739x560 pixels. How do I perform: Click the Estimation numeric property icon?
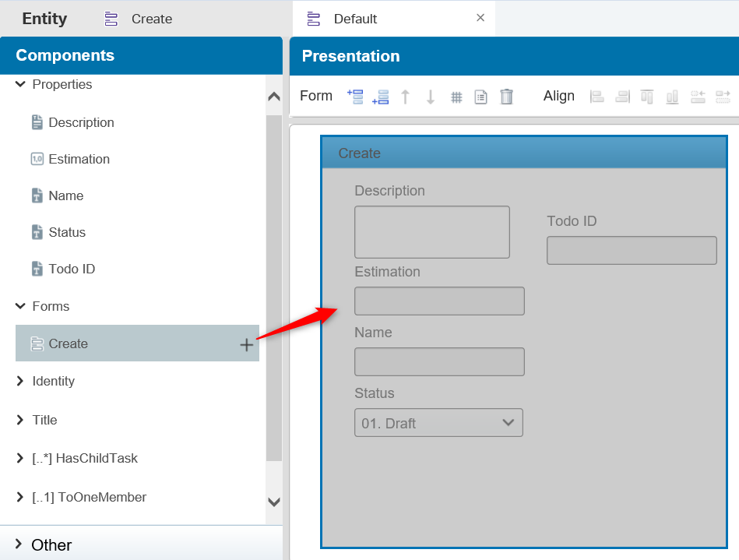pos(37,159)
